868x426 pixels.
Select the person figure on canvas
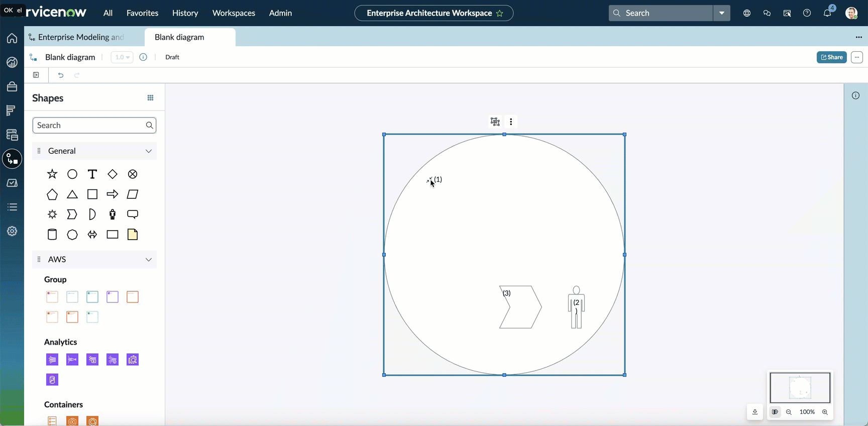coord(577,307)
